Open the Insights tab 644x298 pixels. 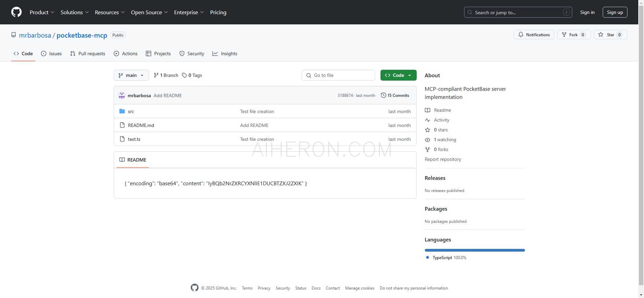pos(225,54)
